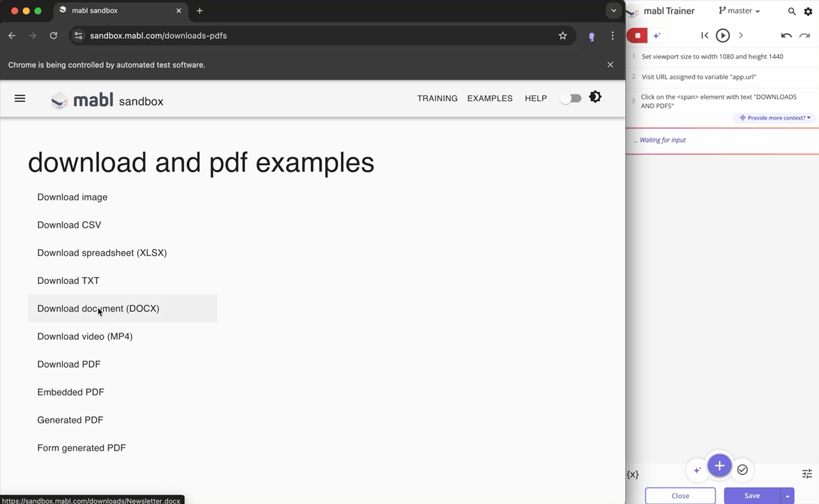Toggle the dark mode switch on the sandbox page

[x=570, y=98]
